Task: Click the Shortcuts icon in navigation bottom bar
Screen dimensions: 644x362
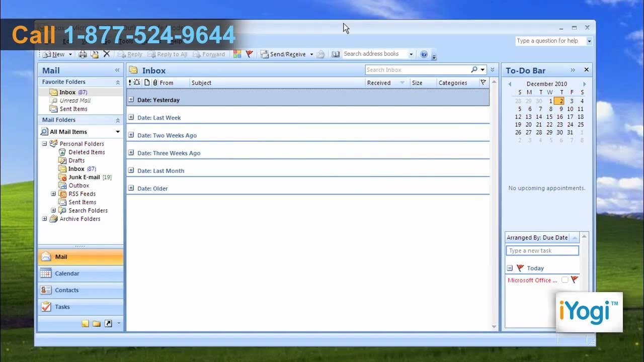Action: (108, 324)
